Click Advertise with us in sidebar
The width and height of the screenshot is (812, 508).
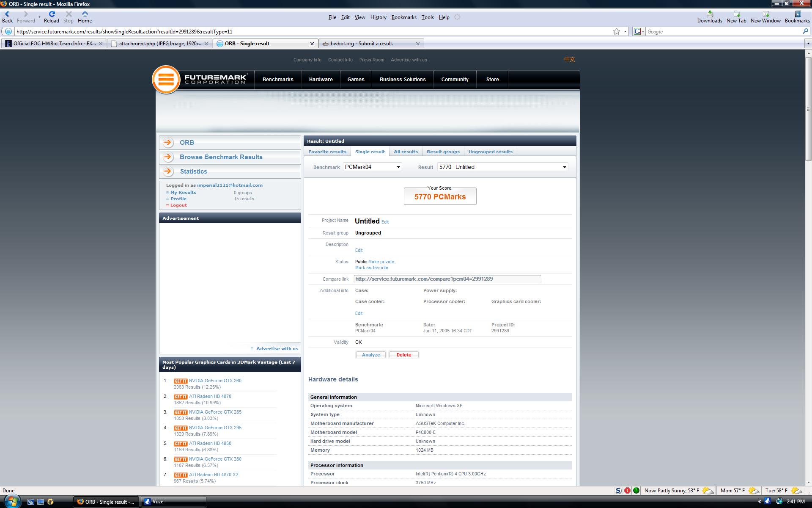(277, 348)
